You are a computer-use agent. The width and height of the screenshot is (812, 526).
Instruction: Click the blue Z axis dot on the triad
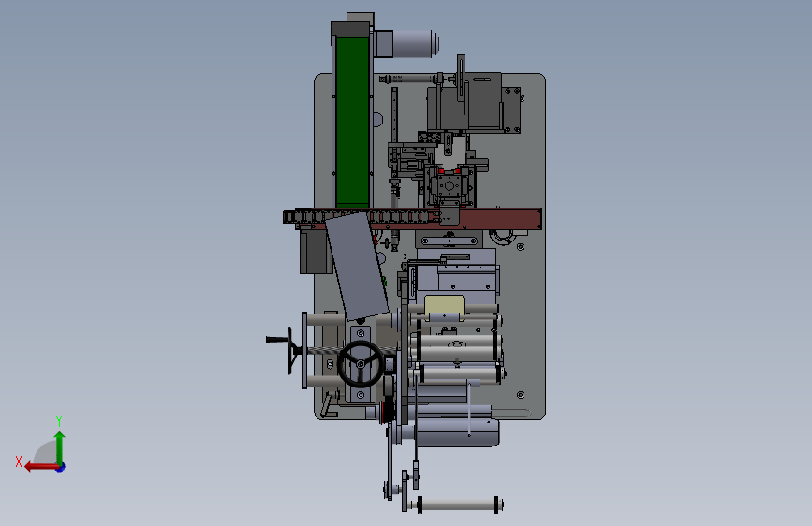point(61,467)
